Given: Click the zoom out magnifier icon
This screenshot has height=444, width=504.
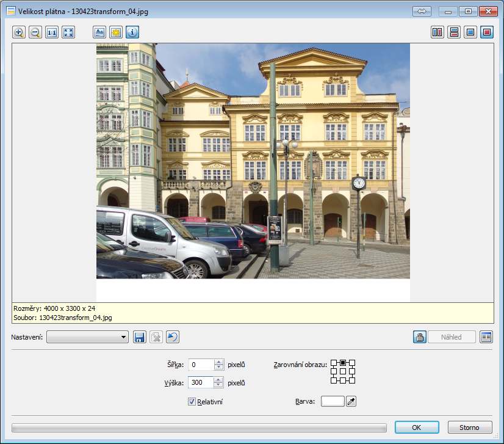Looking at the screenshot, I should (35, 33).
